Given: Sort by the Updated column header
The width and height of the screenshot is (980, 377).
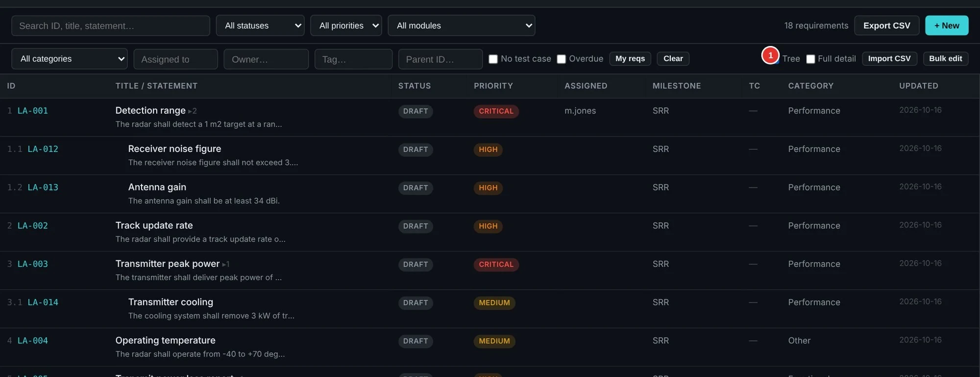Looking at the screenshot, I should tap(919, 86).
